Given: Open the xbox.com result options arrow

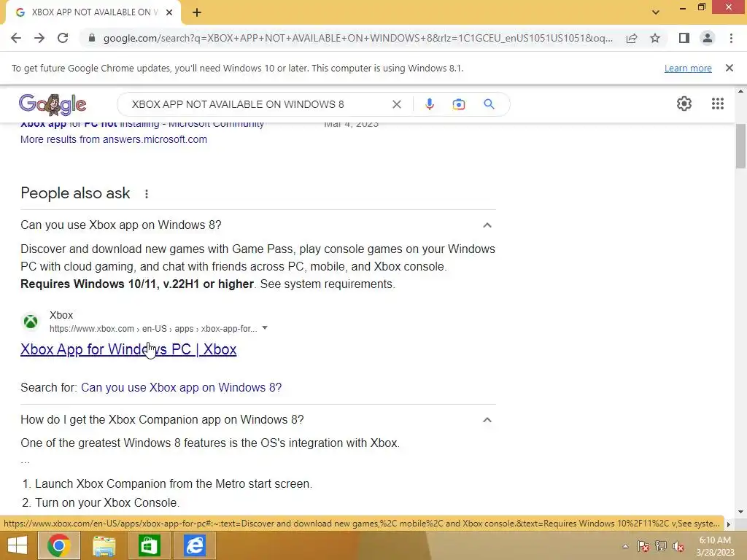Looking at the screenshot, I should click(265, 328).
